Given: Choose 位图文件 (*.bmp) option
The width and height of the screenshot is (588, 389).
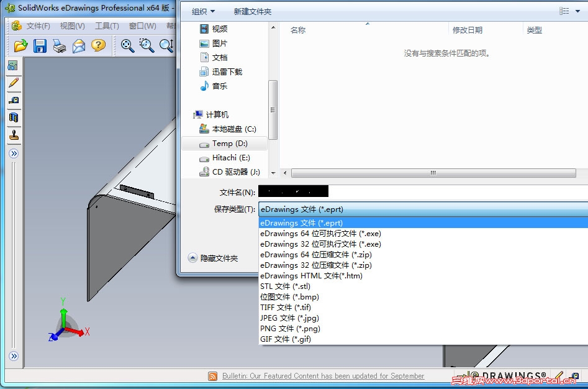Looking at the screenshot, I should [x=423, y=296].
